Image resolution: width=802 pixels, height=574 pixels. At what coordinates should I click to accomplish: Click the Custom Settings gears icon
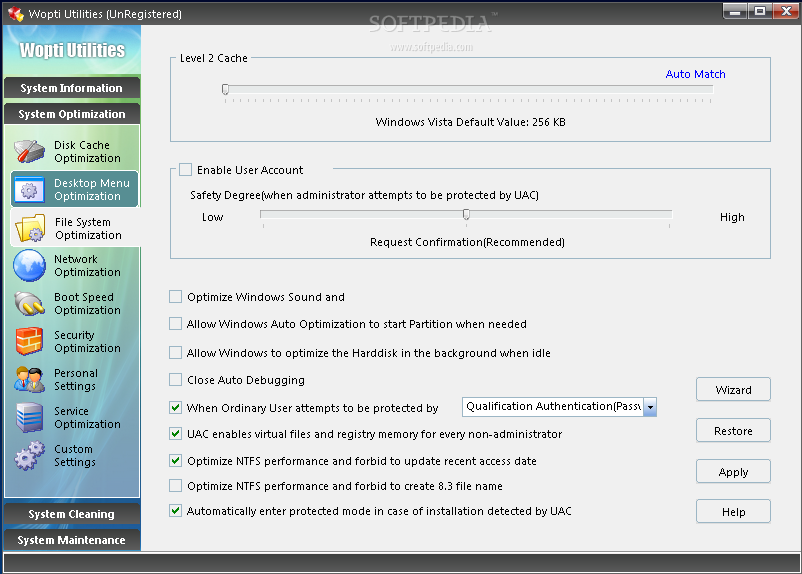(29, 455)
